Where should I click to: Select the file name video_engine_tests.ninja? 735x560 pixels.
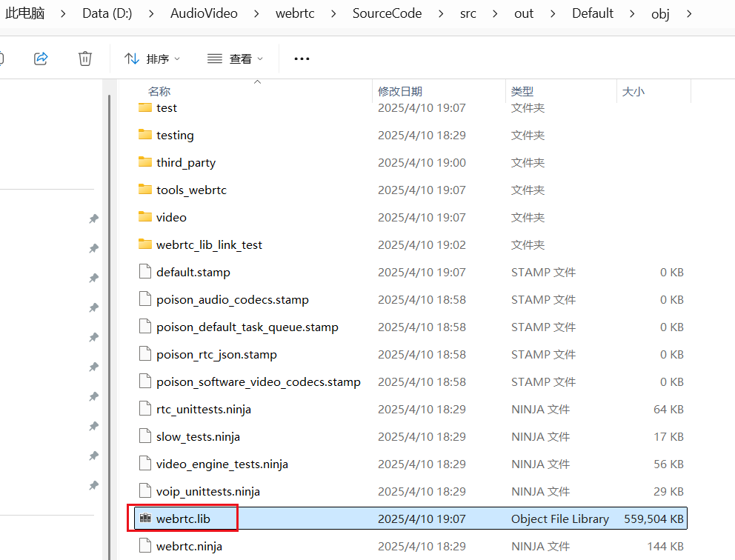pos(222,464)
